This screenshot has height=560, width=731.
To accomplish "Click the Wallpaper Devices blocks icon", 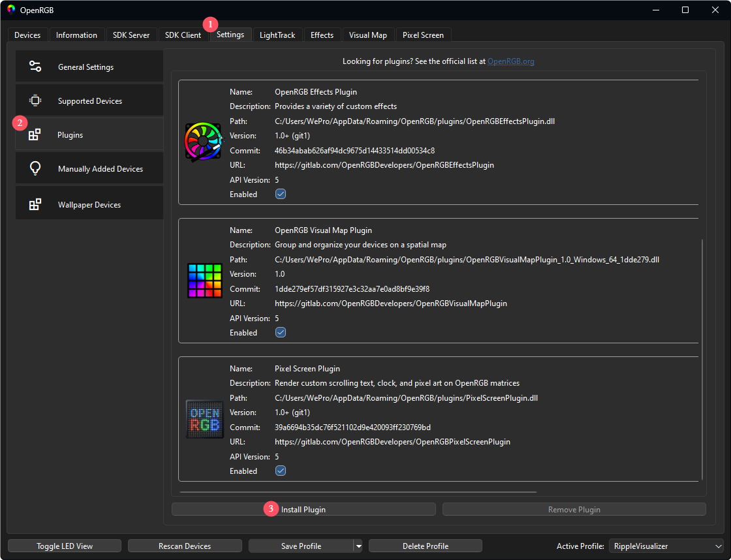I will 35,204.
